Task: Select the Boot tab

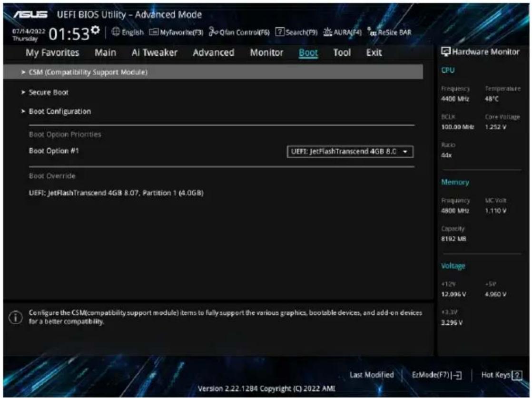Action: (308, 53)
